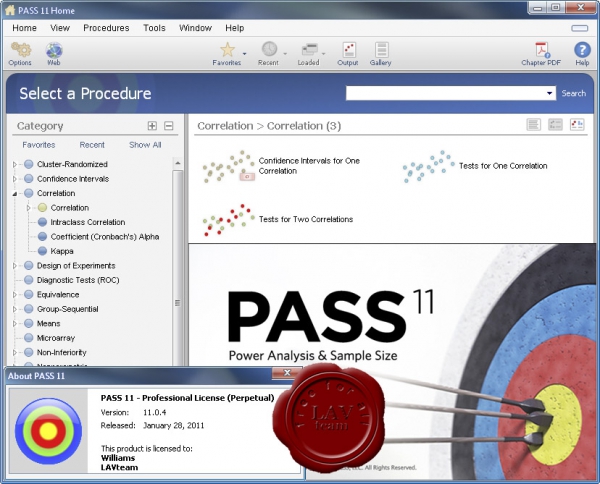Open the Window menu
The width and height of the screenshot is (600, 484).
point(196,28)
